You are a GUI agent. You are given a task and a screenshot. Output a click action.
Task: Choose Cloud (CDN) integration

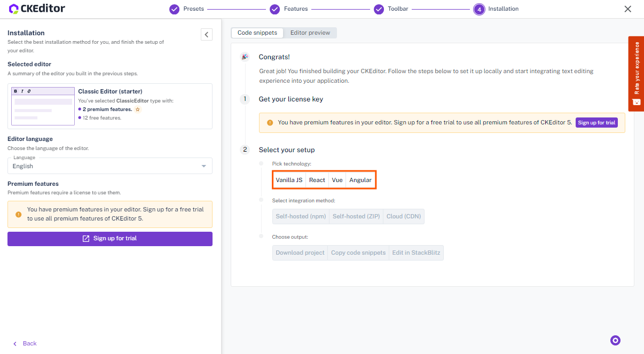[x=404, y=217]
